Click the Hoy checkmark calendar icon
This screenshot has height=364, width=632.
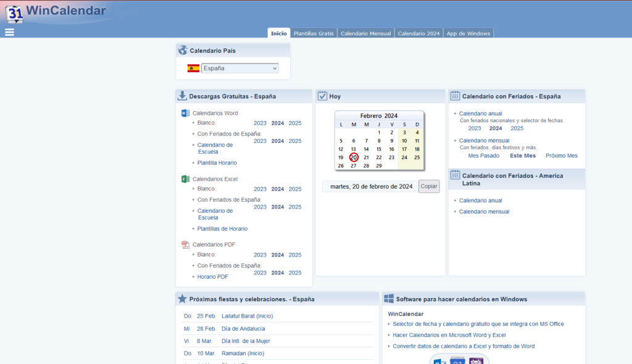pyautogui.click(x=322, y=96)
